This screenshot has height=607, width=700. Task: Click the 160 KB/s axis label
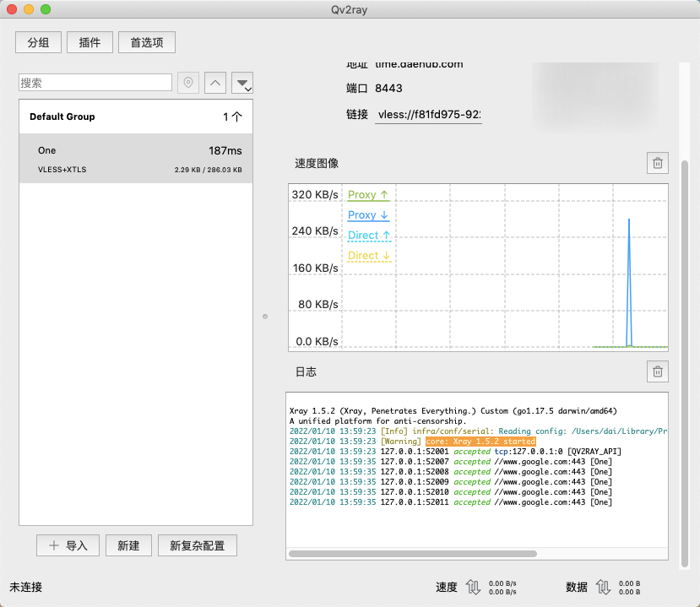316,268
